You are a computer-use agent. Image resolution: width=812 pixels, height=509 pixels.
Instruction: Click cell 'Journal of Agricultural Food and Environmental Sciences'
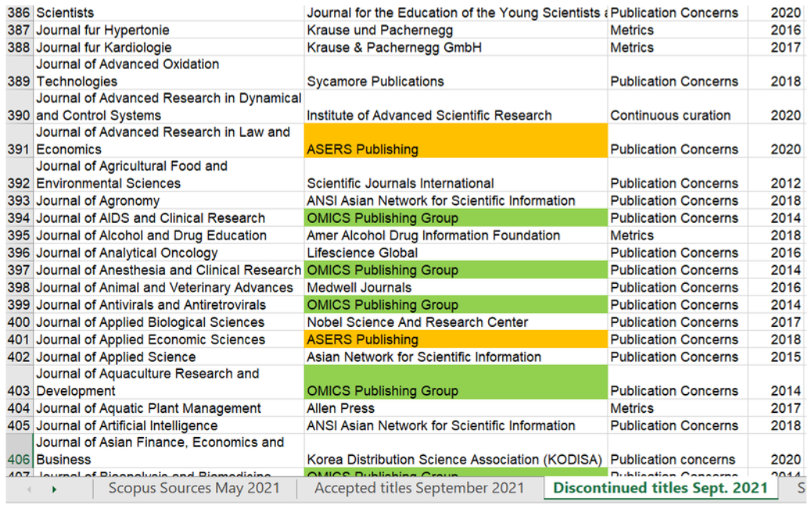click(x=169, y=174)
